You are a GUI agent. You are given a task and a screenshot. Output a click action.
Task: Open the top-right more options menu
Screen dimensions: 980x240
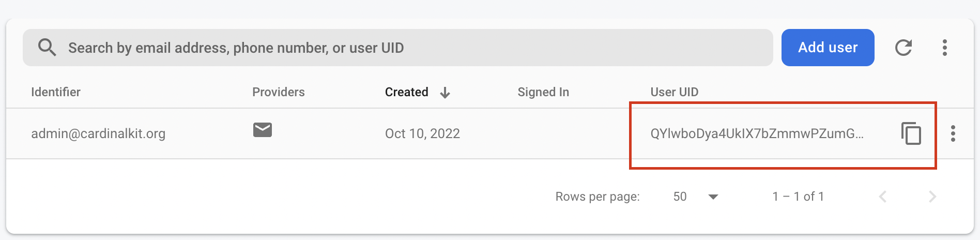coord(944,48)
